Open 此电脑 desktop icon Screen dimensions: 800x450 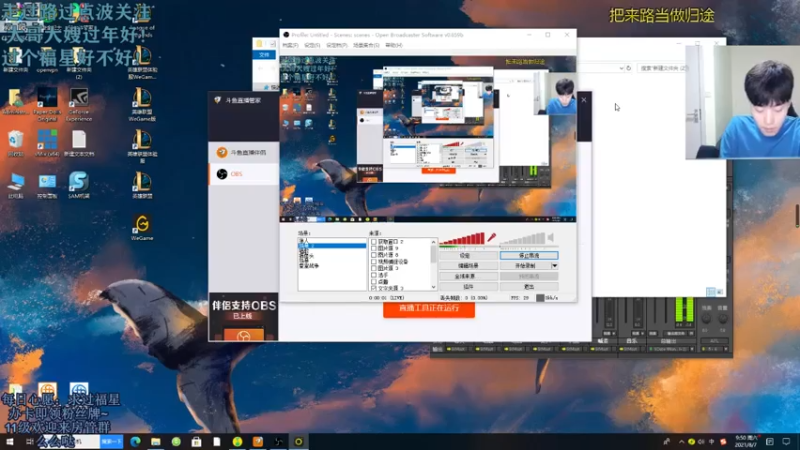tap(15, 185)
